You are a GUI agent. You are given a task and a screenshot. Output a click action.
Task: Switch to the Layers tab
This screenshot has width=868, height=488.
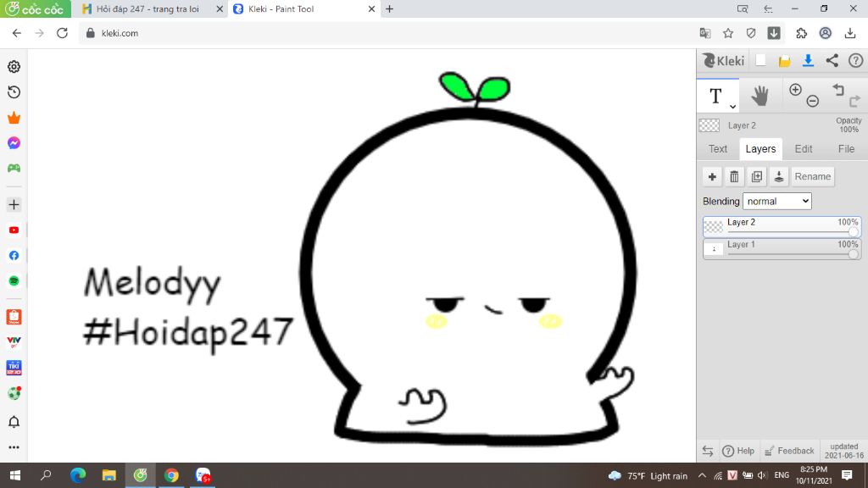(760, 149)
